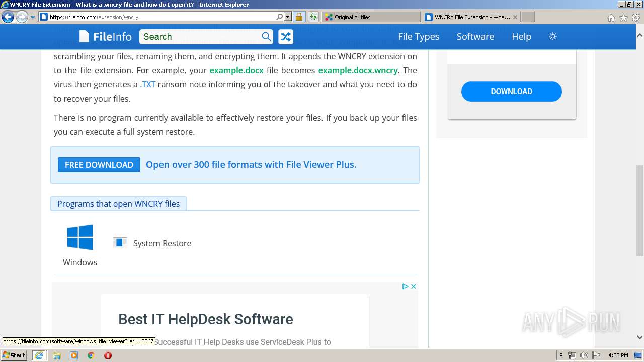Click the Windows logo icon
Image resolution: width=644 pixels, height=362 pixels.
tap(80, 237)
